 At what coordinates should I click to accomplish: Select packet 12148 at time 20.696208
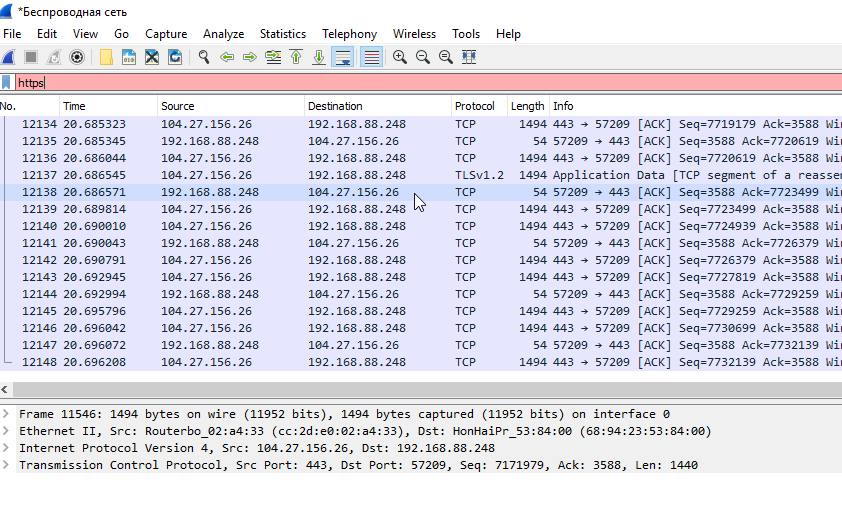tap(421, 362)
